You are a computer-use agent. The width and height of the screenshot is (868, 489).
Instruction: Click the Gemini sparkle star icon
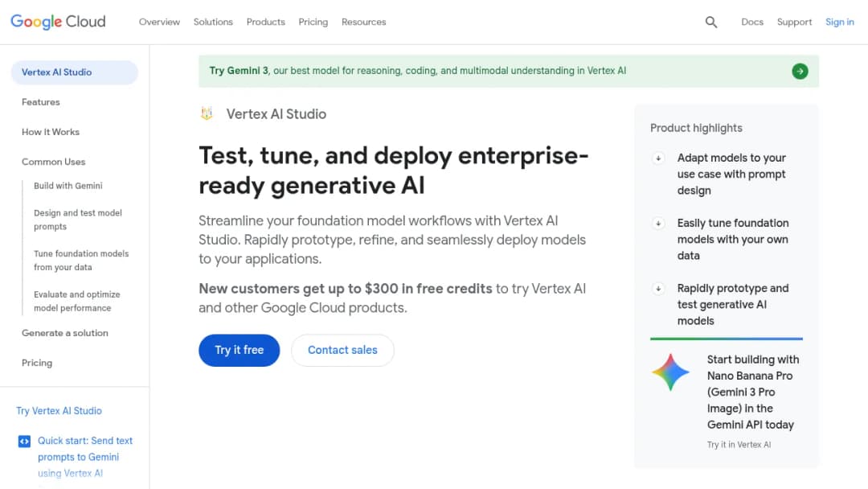tap(670, 372)
